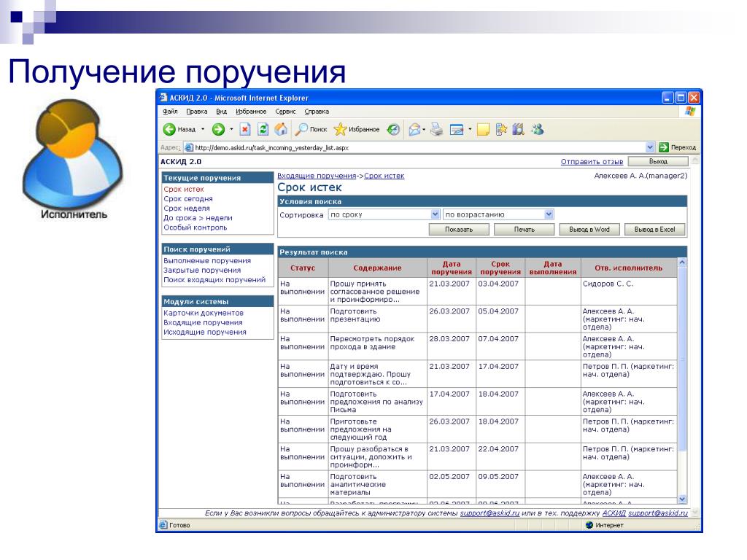Open the Отправить отзыв link
The image size is (747, 560).
[x=592, y=161]
